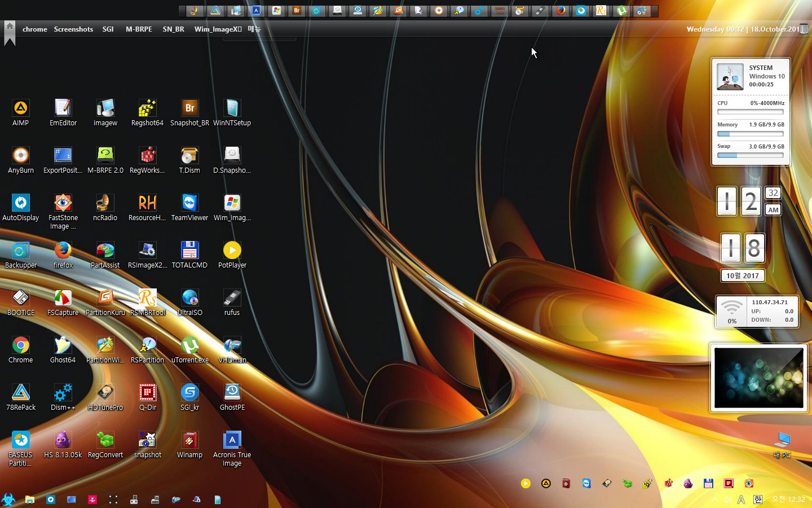Viewport: 812px width, 508px height.
Task: Launch TeamViewer from the desktop
Action: tap(190, 207)
